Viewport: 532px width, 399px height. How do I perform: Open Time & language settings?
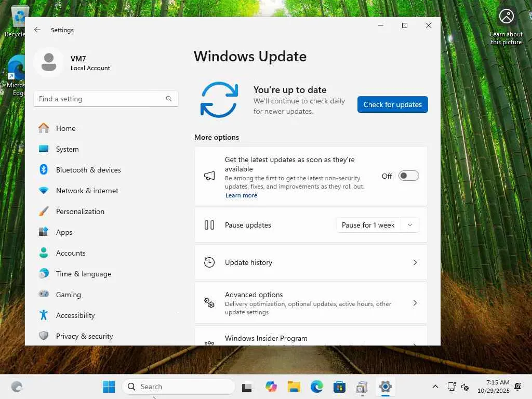[106, 274]
